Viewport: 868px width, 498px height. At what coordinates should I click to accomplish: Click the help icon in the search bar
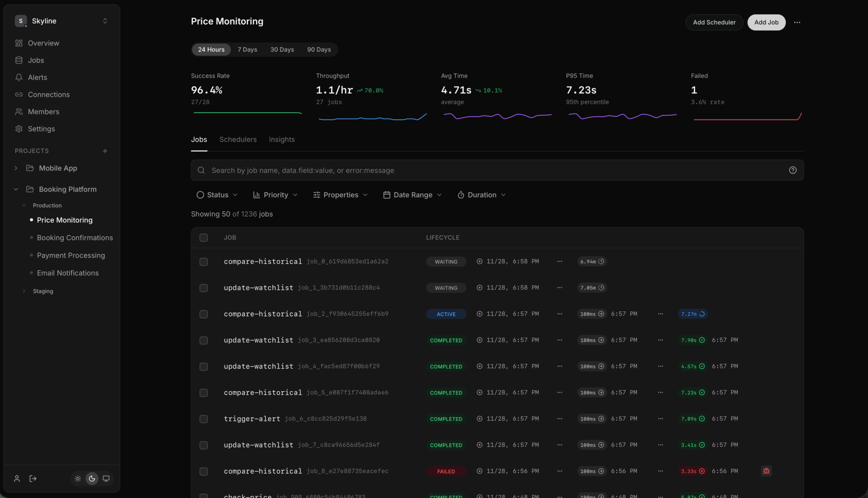point(793,170)
